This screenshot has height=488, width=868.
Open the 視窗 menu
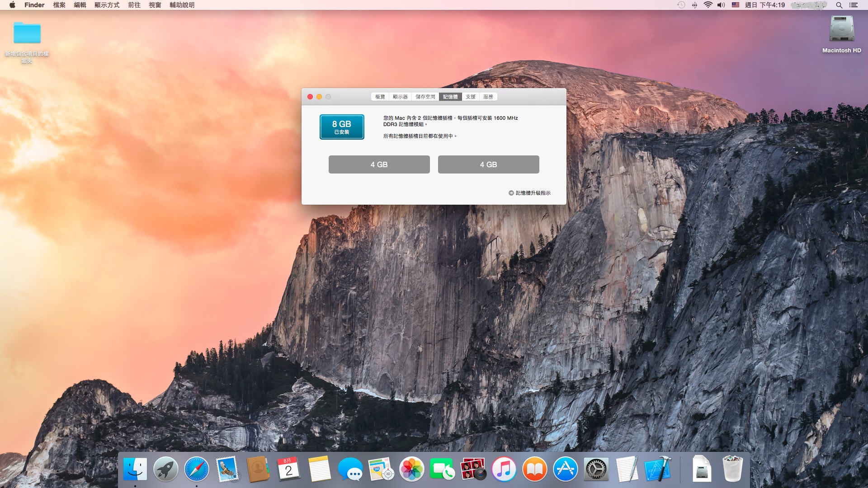click(155, 5)
